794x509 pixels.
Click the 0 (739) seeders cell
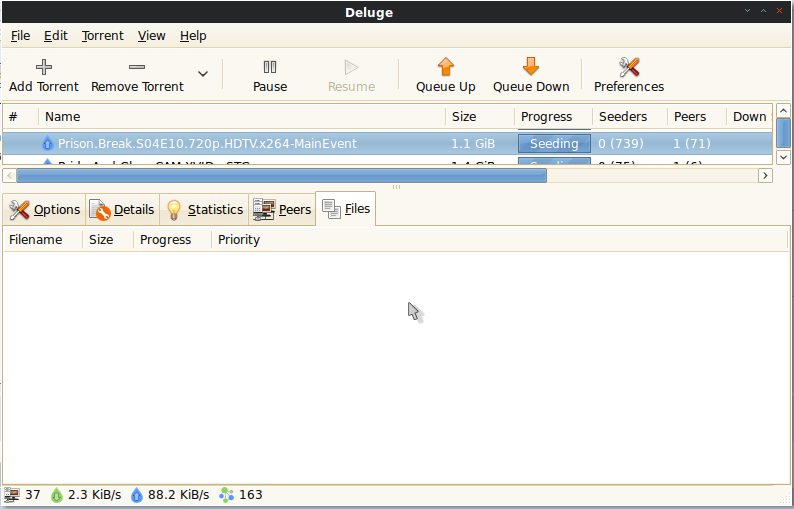621,144
